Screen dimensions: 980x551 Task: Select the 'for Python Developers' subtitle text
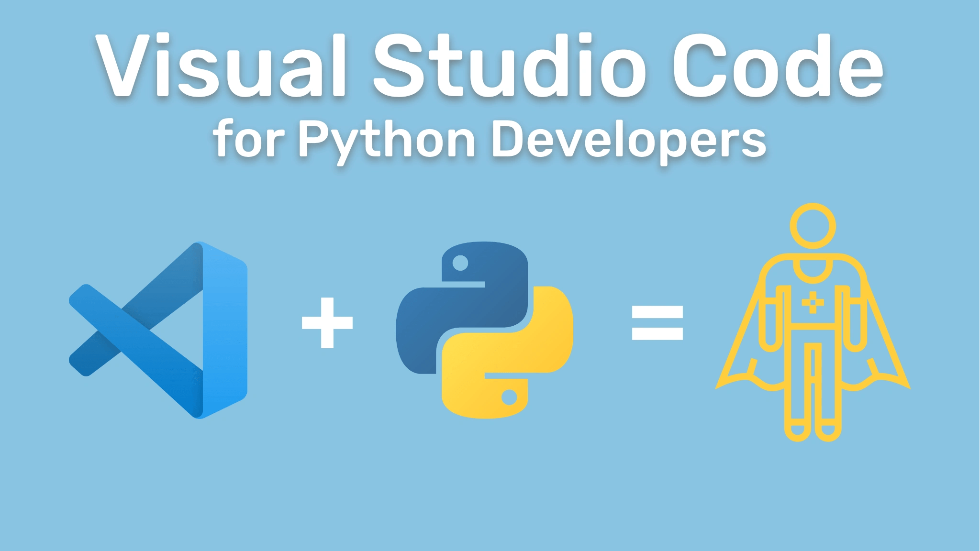tap(490, 139)
